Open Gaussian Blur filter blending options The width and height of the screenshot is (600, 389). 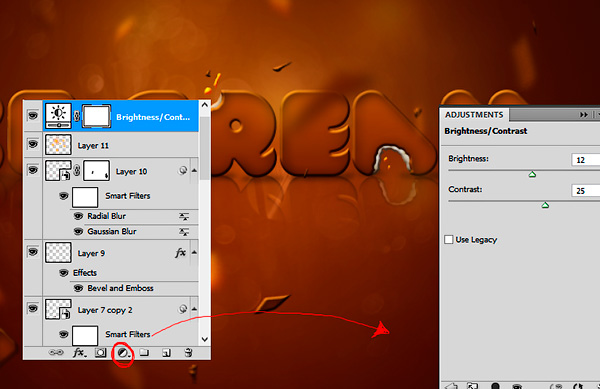184,232
